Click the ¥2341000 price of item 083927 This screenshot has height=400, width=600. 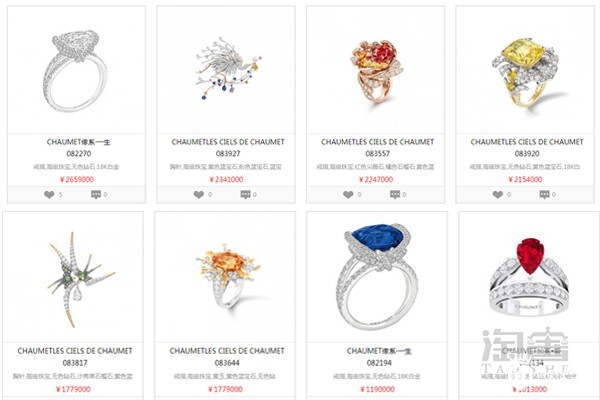(227, 179)
